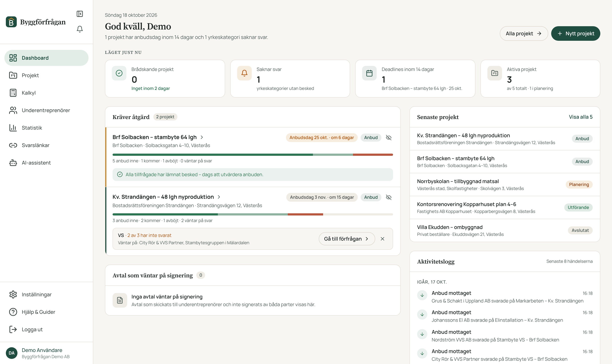Click the AI-assistent robot icon

tap(13, 163)
